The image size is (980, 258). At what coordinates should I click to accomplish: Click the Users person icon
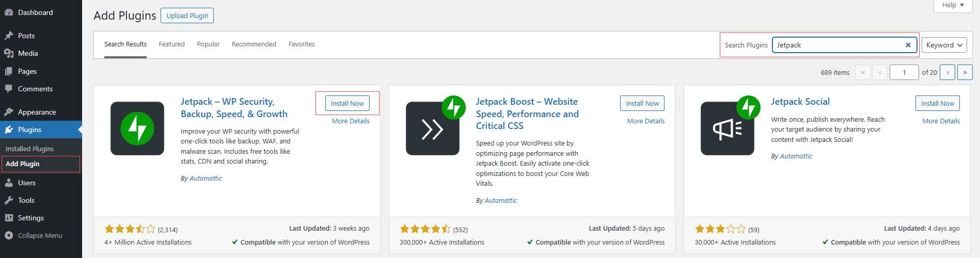click(9, 183)
